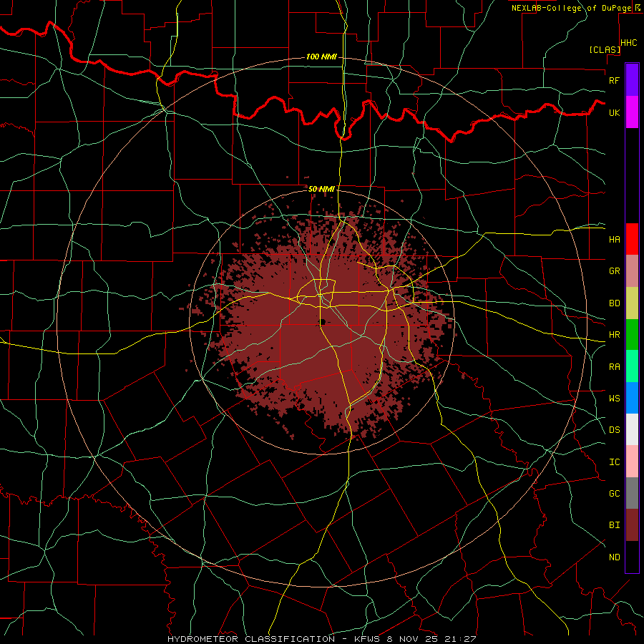644x644 pixels.
Task: Click the 50 NMI range ring label
Action: click(x=321, y=189)
